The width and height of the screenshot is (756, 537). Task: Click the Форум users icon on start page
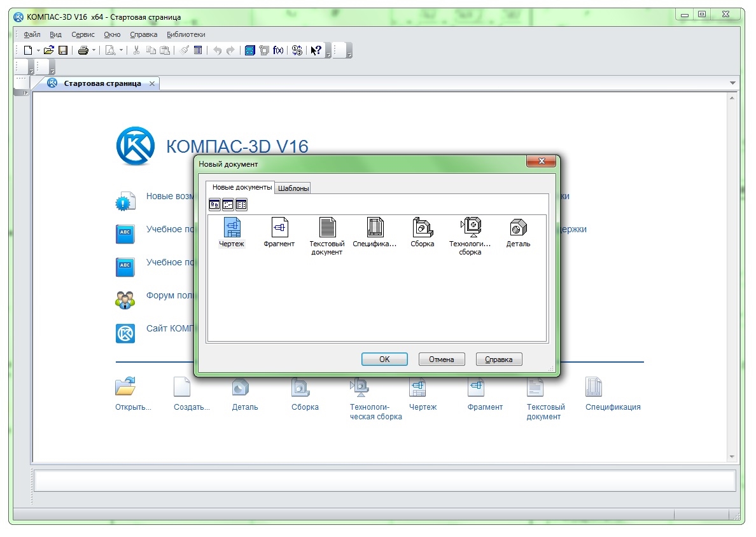point(125,300)
